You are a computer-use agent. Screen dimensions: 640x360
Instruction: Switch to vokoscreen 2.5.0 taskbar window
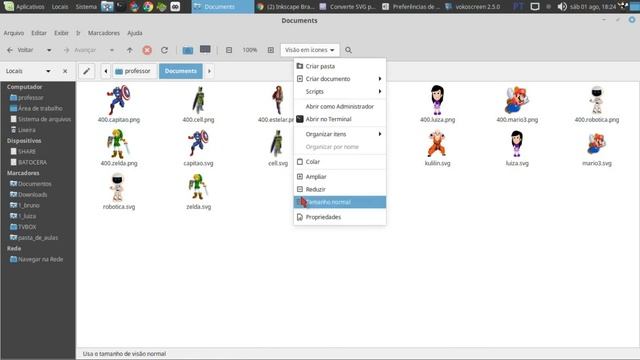tap(473, 7)
